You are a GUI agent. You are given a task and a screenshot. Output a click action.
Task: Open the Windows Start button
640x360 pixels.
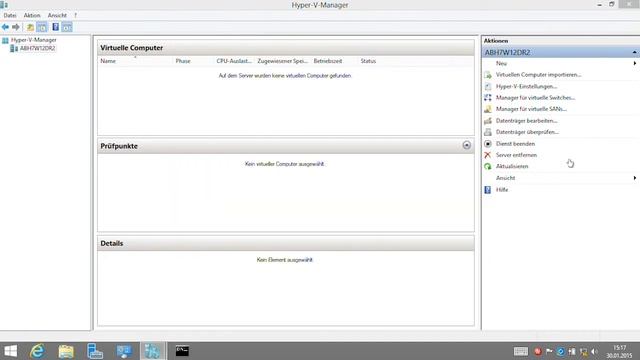(x=10, y=351)
